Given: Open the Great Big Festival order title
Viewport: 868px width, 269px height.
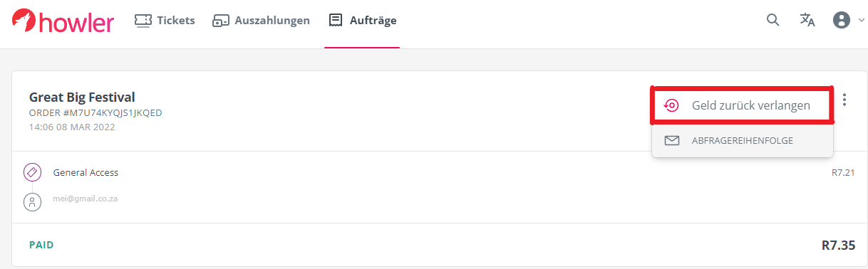Looking at the screenshot, I should coord(82,97).
